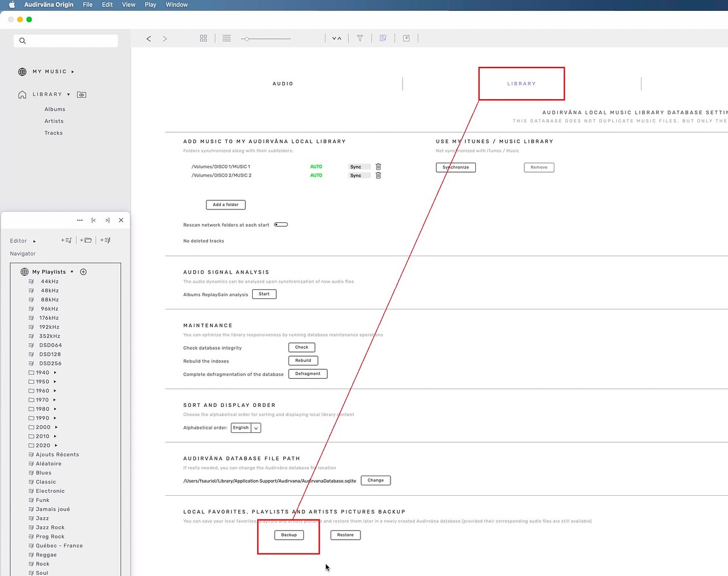Expand the Editor arrow

pyautogui.click(x=35, y=241)
